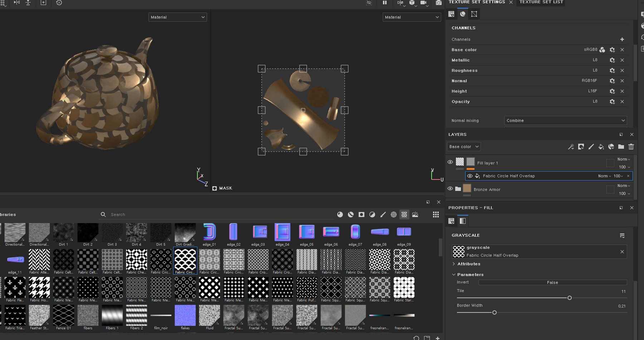Add a new channel with the plus icon
The width and height of the screenshot is (644, 340).
[x=622, y=39]
